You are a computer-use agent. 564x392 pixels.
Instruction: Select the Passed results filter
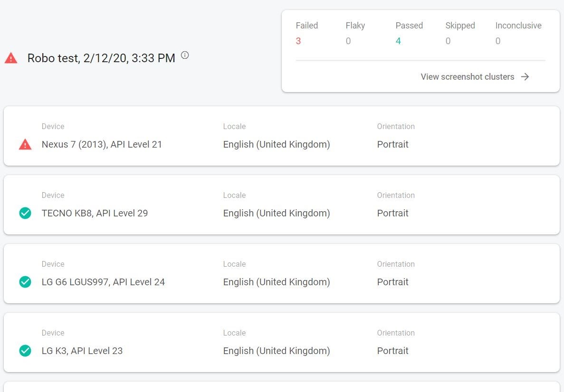tap(409, 26)
